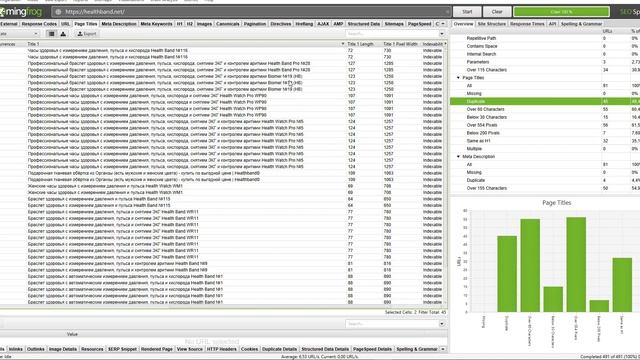Open the Meta Description tab
Viewport: 640px width, 360px height.
(x=119, y=24)
